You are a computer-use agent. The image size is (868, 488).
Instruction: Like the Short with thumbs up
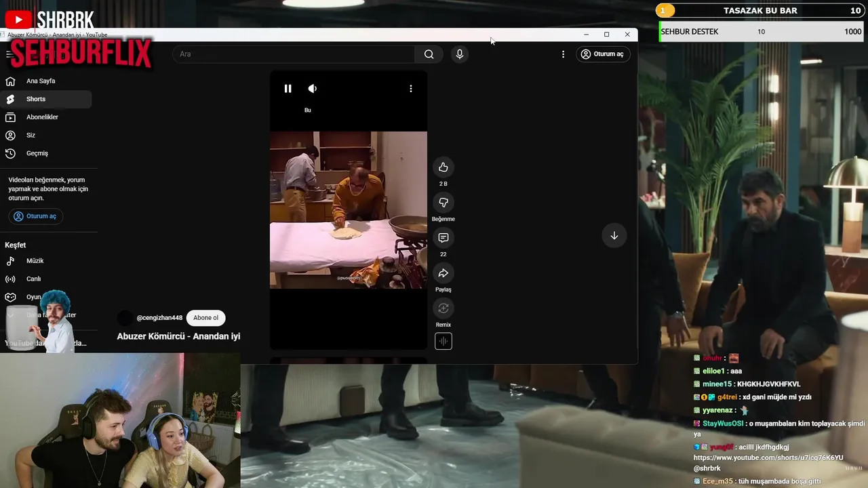pyautogui.click(x=443, y=167)
